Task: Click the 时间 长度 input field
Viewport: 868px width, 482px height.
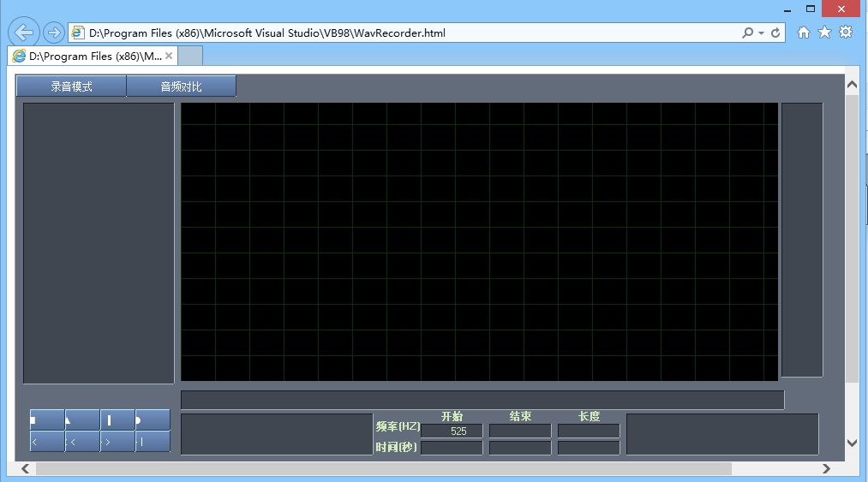Action: pyautogui.click(x=589, y=448)
